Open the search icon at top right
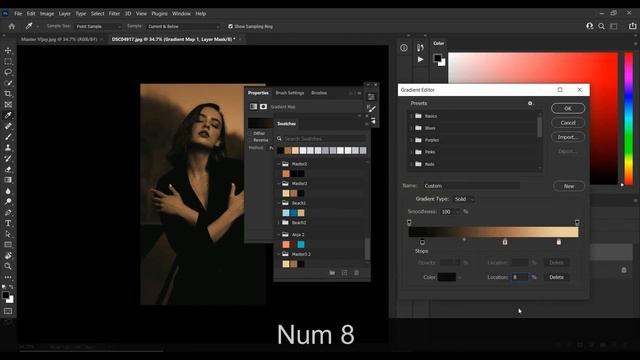Screen dimensions: 640x360 coord(601,26)
